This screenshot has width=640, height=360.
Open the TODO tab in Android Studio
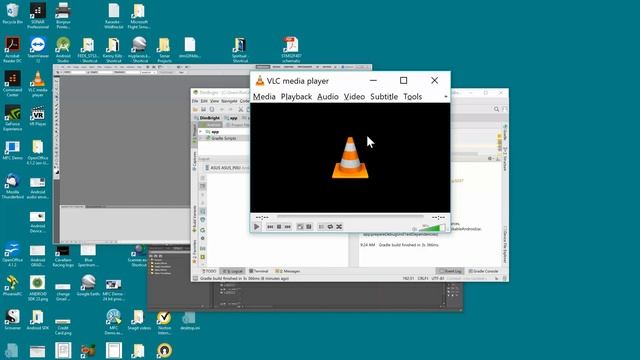pos(209,271)
